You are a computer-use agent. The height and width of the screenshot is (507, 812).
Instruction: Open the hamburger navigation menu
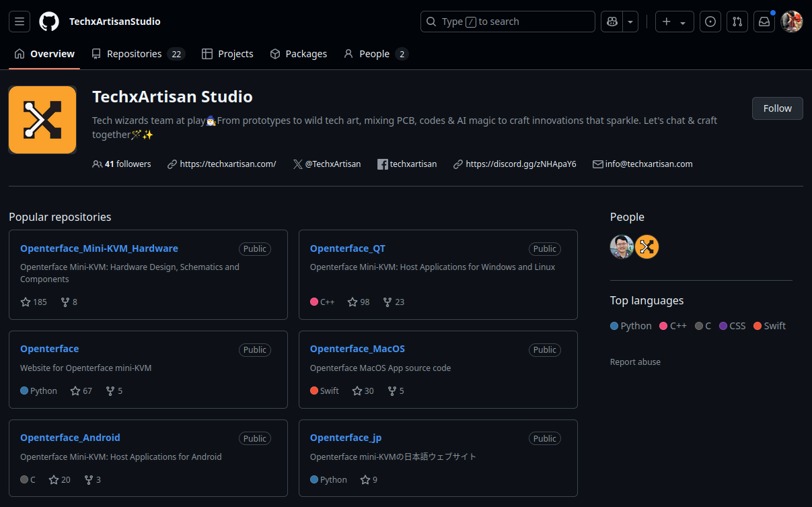(20, 22)
